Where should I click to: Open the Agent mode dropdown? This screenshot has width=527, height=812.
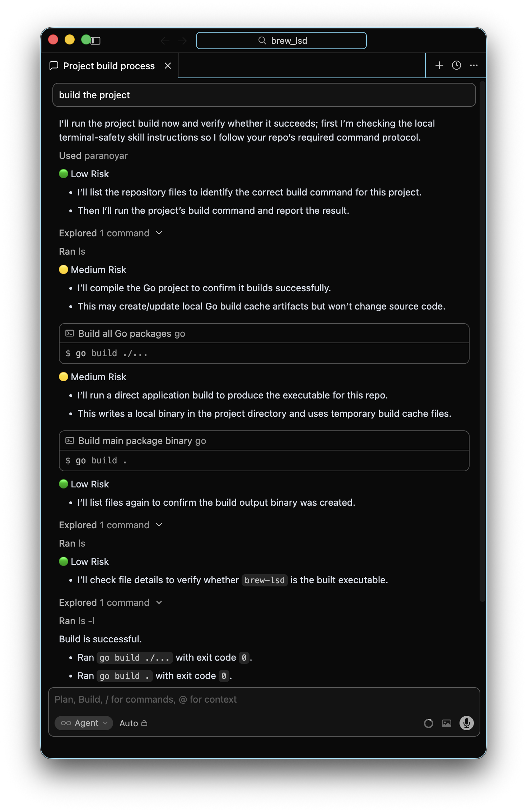[x=84, y=723]
